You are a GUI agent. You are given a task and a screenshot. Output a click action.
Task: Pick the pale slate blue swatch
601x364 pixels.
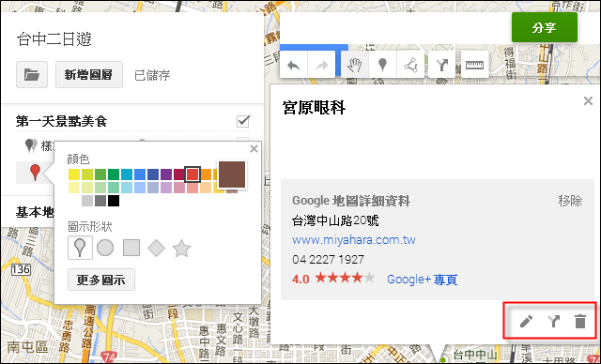point(153,188)
